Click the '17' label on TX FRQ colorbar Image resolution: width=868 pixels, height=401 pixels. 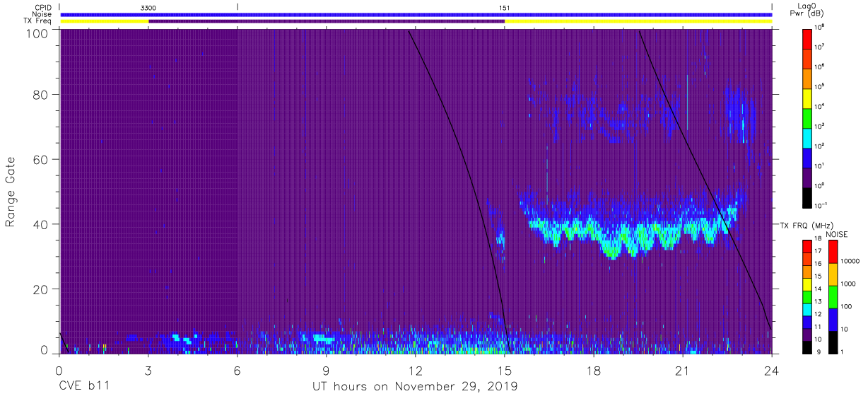819,251
